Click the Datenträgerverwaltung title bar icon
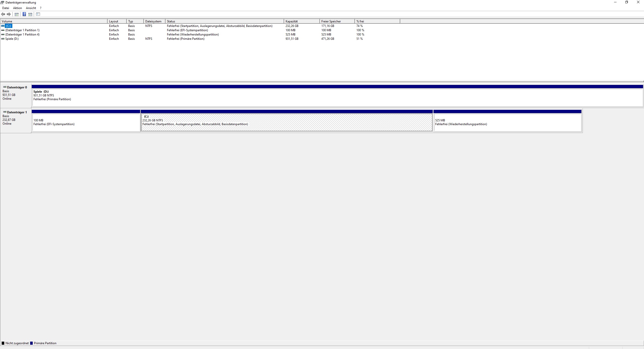 pos(3,3)
